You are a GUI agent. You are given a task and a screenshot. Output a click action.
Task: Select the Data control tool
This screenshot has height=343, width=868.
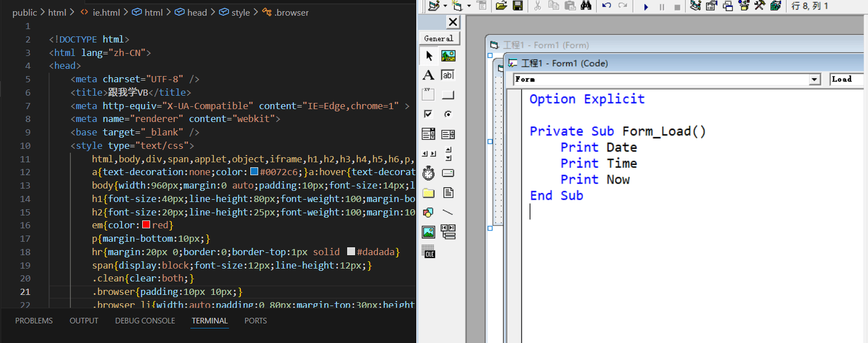pyautogui.click(x=448, y=232)
